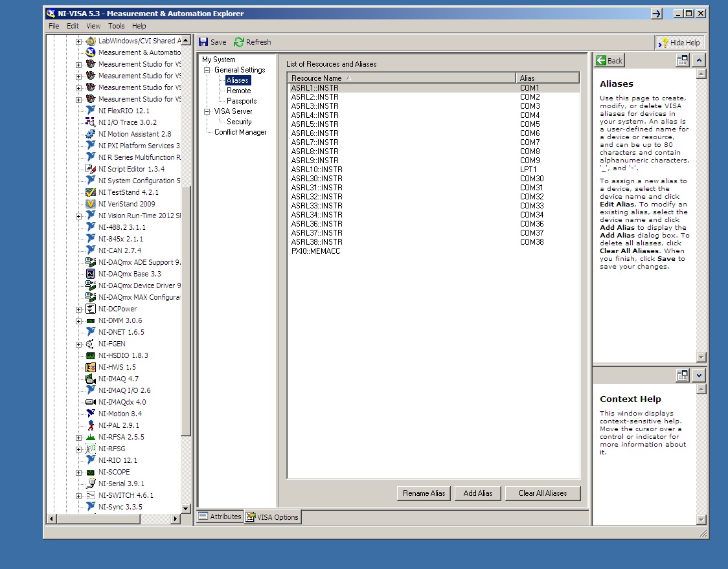Collapse the General Settings tree node
The width and height of the screenshot is (728, 569).
207,70
